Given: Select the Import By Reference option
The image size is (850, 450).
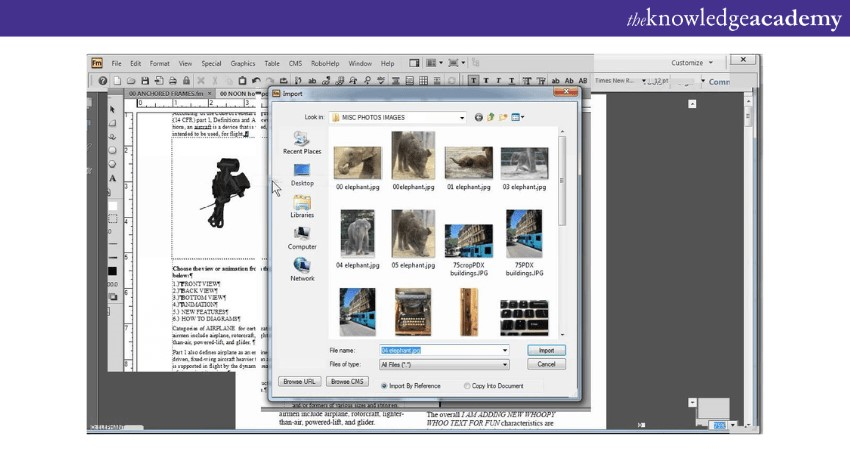Looking at the screenshot, I should [x=385, y=385].
